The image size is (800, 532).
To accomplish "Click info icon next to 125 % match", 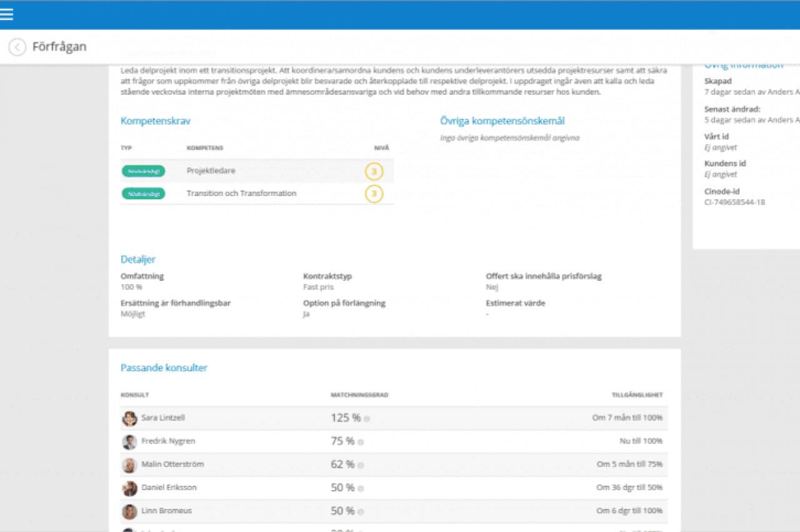I will click(367, 419).
